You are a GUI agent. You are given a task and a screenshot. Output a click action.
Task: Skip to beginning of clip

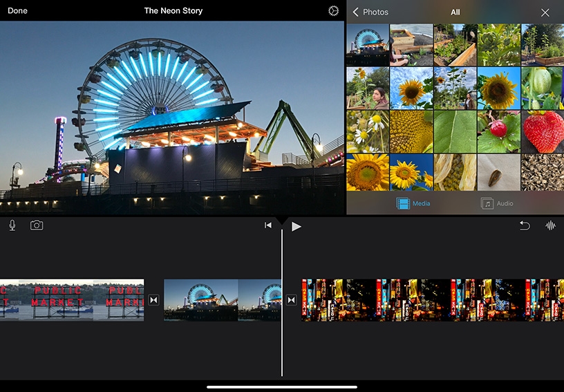(268, 225)
